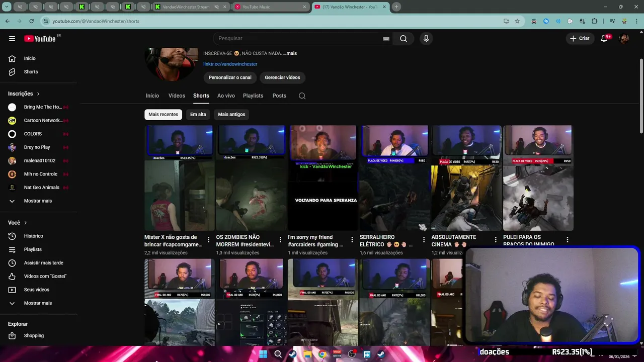
Task: Select the Em alta filter chip
Action: click(198, 115)
